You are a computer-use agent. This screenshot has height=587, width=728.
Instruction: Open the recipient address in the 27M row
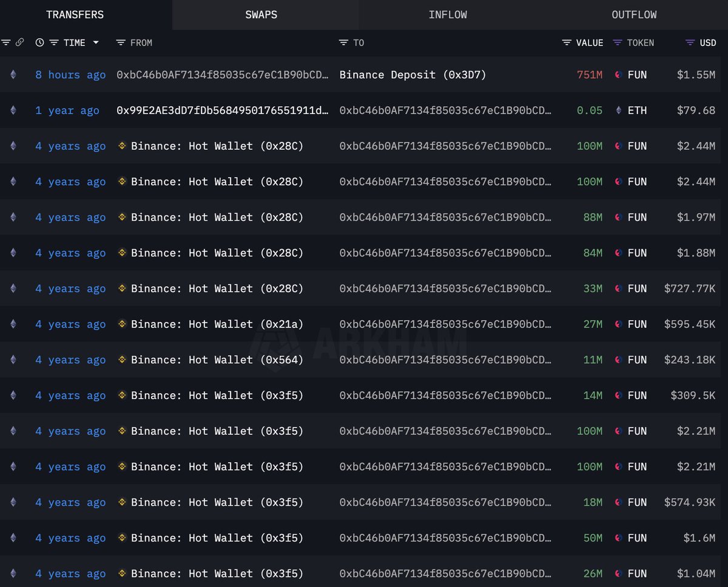pos(446,324)
